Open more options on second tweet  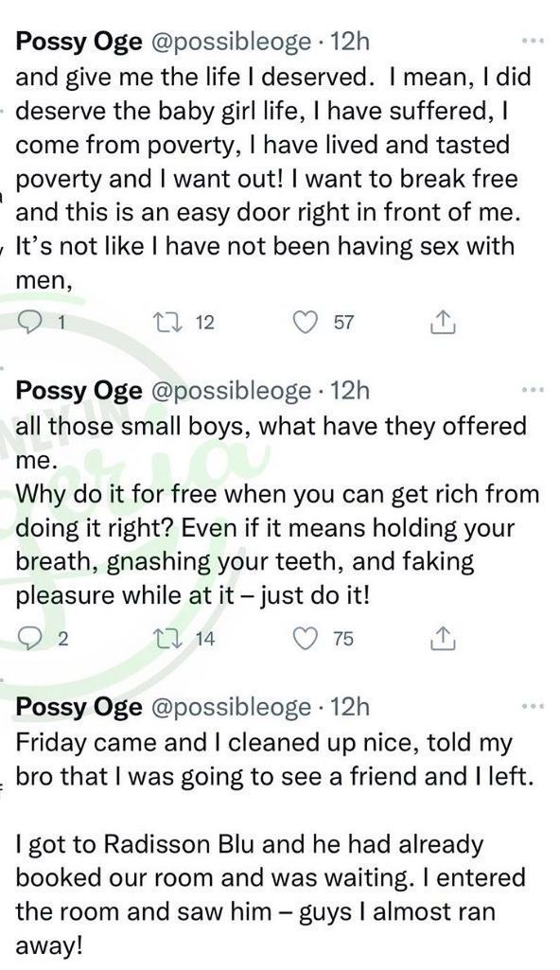pos(531,390)
